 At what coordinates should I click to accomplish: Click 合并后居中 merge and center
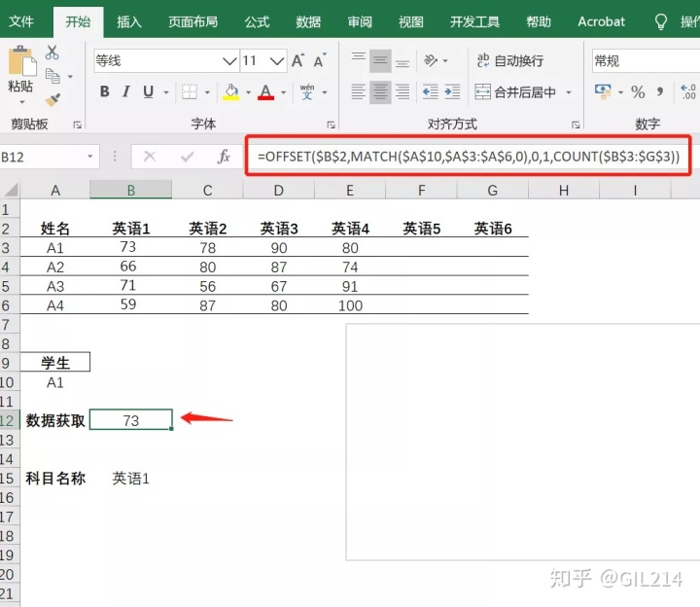pos(515,92)
